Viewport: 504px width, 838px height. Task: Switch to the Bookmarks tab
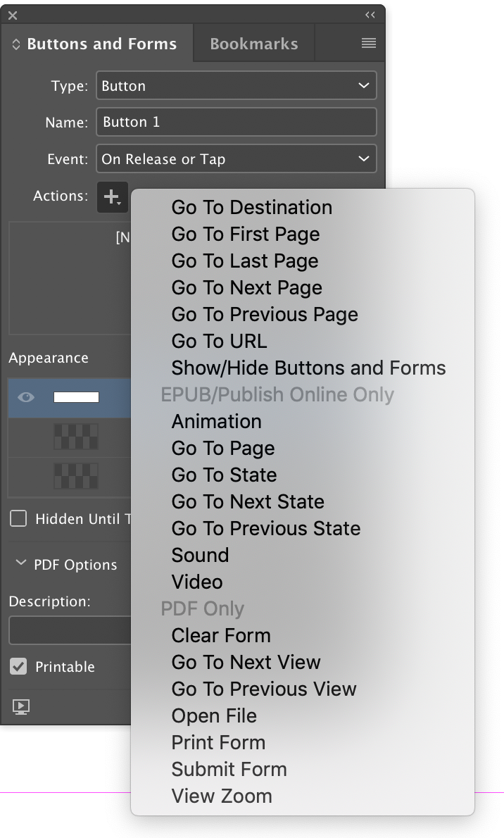253,43
